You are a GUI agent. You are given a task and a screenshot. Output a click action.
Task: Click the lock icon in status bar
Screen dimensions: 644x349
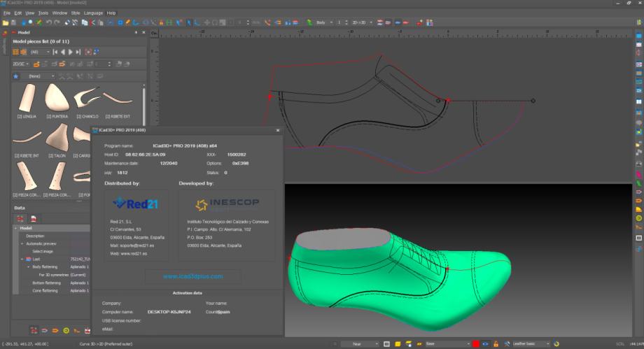coord(496,344)
